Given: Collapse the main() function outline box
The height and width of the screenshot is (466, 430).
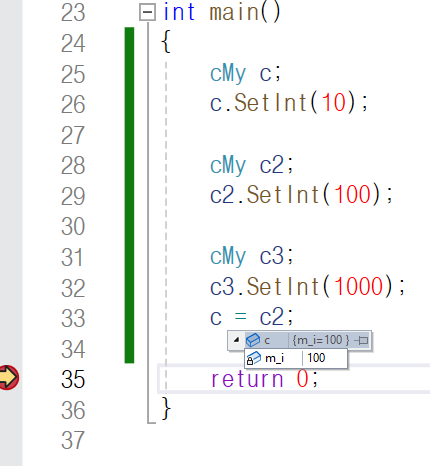Looking at the screenshot, I should [147, 13].
